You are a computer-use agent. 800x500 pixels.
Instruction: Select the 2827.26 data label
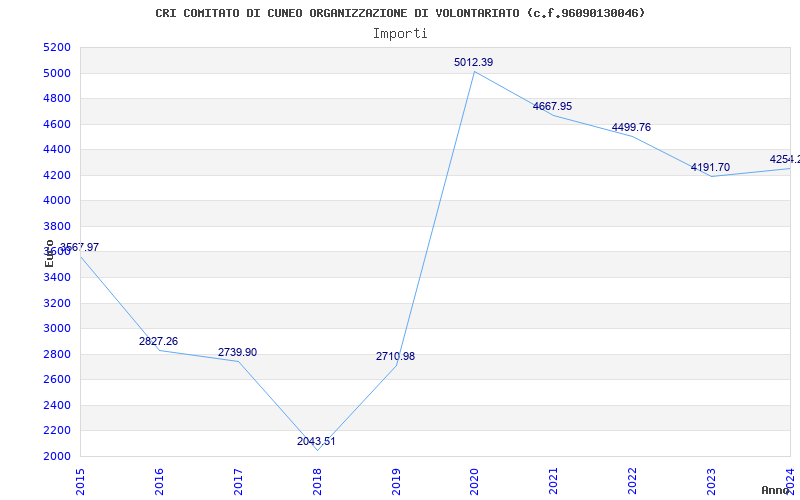tap(158, 341)
